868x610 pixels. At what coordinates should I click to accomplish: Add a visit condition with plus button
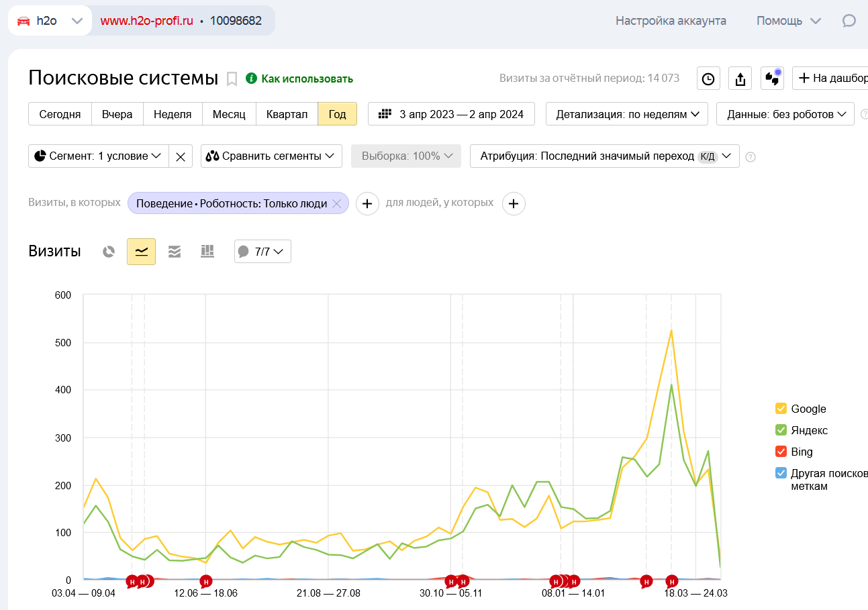(367, 203)
